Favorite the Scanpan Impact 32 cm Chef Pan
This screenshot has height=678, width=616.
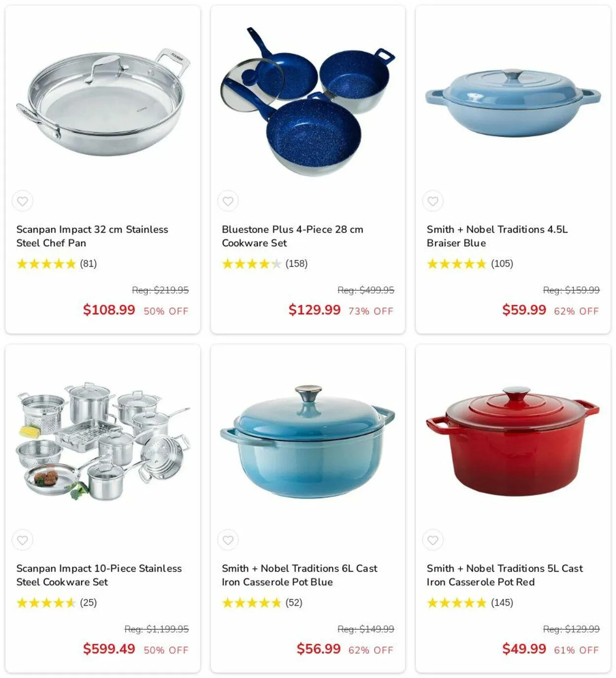click(x=23, y=201)
